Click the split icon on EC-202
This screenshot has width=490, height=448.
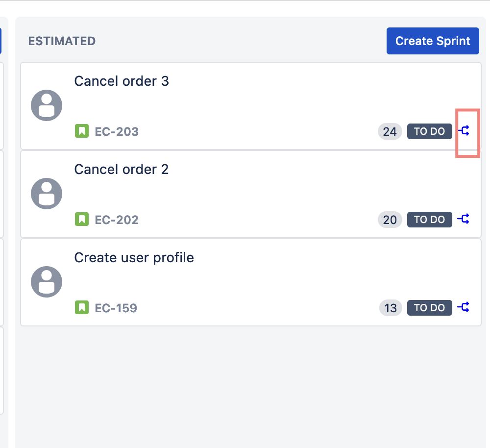(x=464, y=219)
